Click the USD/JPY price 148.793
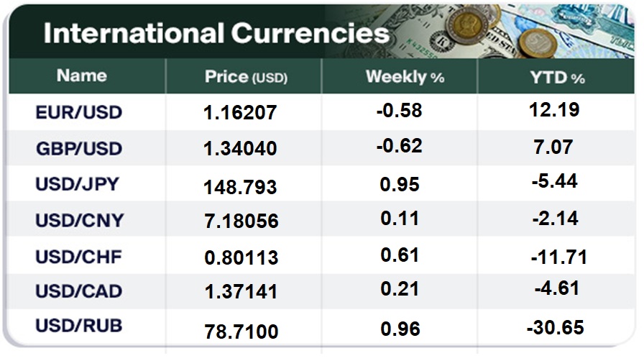 (240, 187)
